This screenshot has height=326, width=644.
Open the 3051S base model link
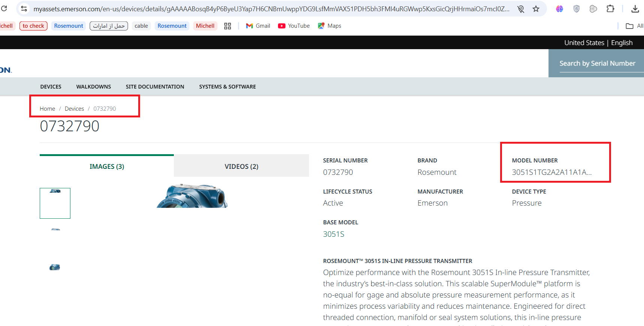coord(333,234)
